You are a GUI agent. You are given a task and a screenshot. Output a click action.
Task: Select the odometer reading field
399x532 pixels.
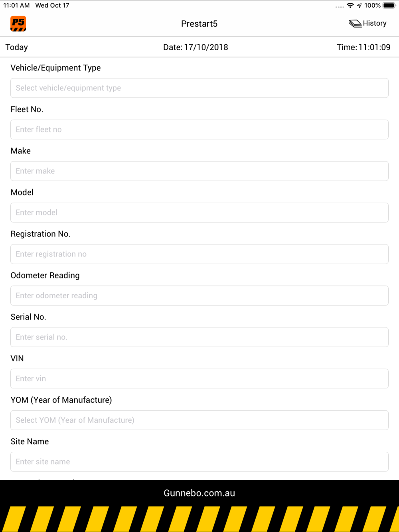click(x=199, y=296)
